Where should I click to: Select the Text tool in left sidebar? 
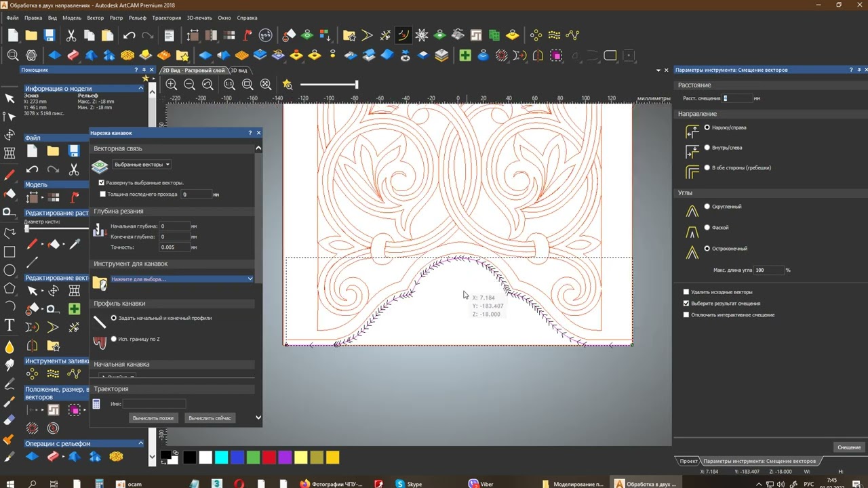(9, 325)
